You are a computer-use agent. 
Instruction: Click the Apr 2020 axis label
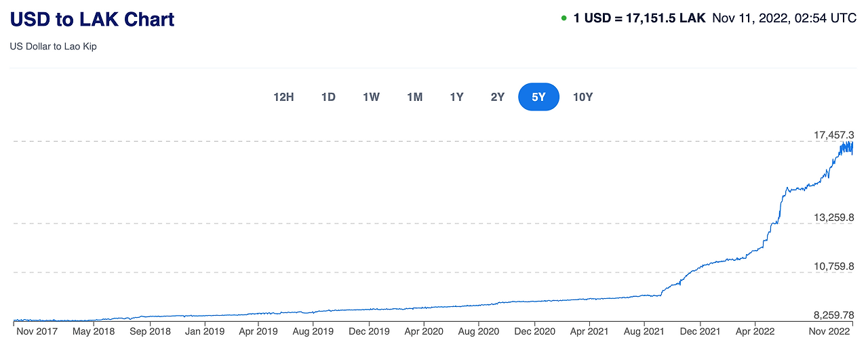[x=423, y=332]
